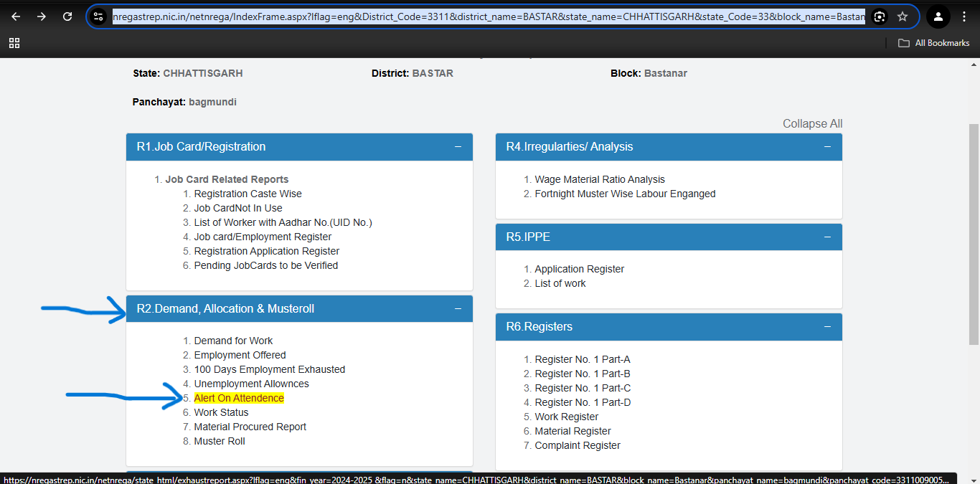Open Work Status report

(222, 412)
